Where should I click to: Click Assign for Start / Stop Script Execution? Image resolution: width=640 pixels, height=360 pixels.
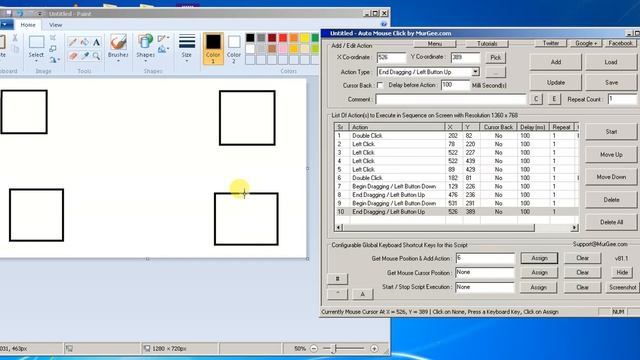538,287
